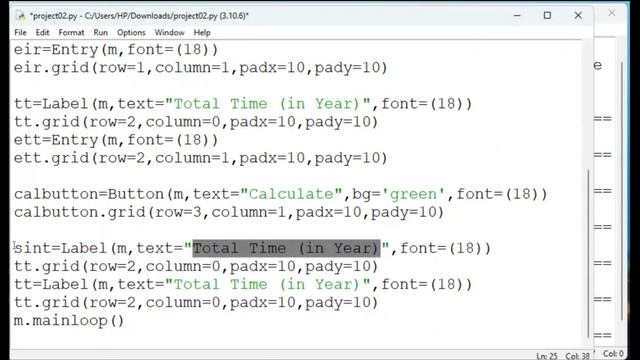This screenshot has width=640, height=360.
Task: Click line 'ett=Entry(m,font=(18))'
Action: coord(116,140)
